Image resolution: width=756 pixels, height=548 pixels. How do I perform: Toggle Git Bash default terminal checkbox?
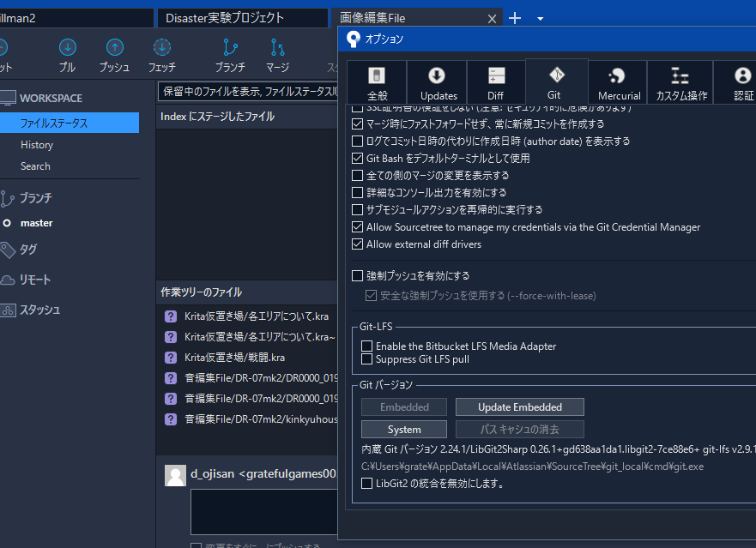pos(357,158)
